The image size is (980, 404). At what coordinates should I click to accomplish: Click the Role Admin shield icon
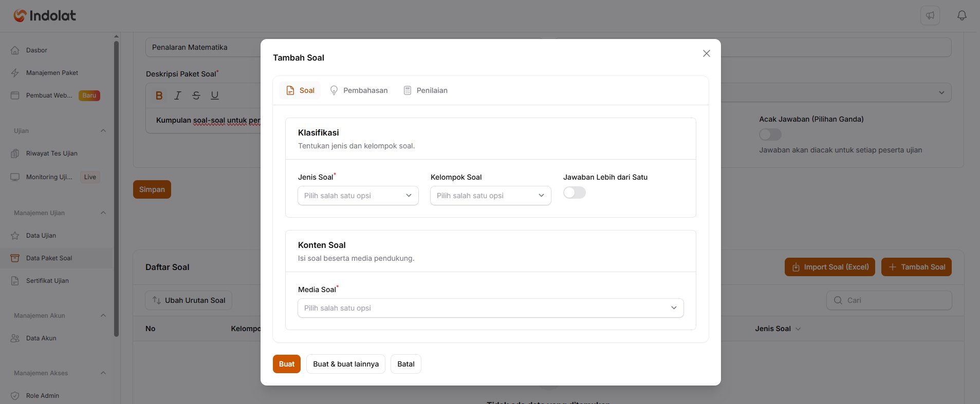click(15, 396)
